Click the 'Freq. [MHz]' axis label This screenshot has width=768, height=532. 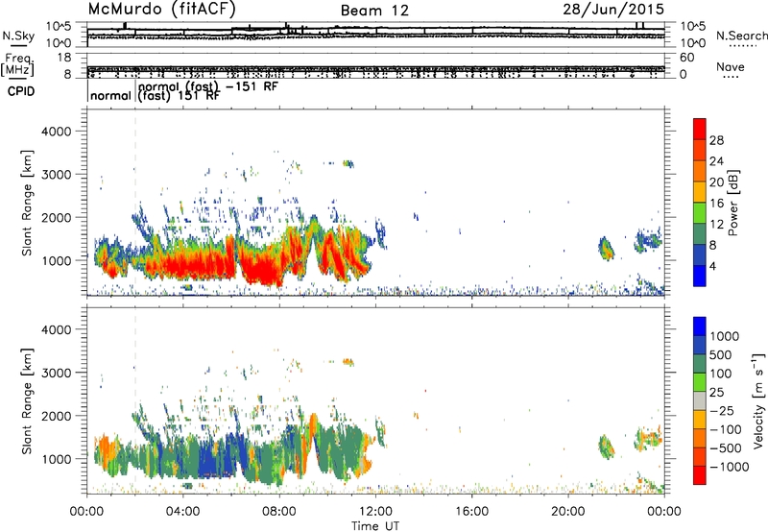pyautogui.click(x=17, y=64)
